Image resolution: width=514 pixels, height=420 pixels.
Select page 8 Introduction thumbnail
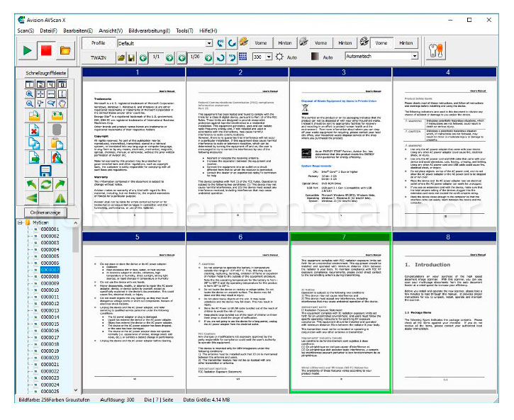pyautogui.click(x=445, y=312)
